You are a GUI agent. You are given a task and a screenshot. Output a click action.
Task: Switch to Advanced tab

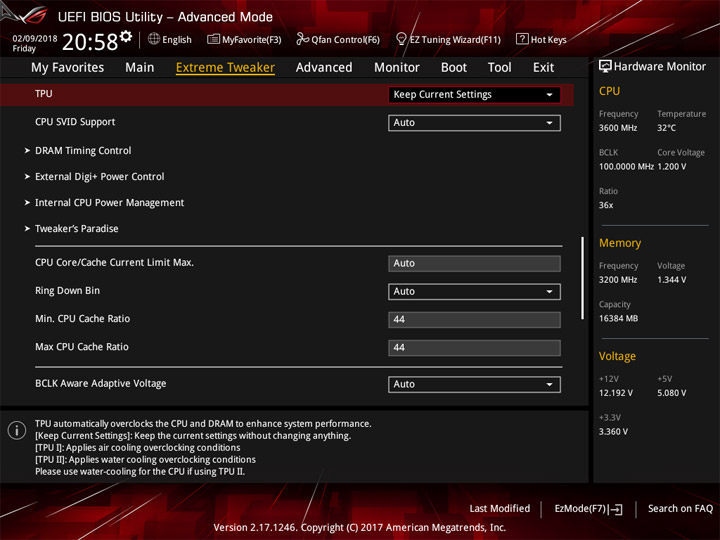coord(324,68)
